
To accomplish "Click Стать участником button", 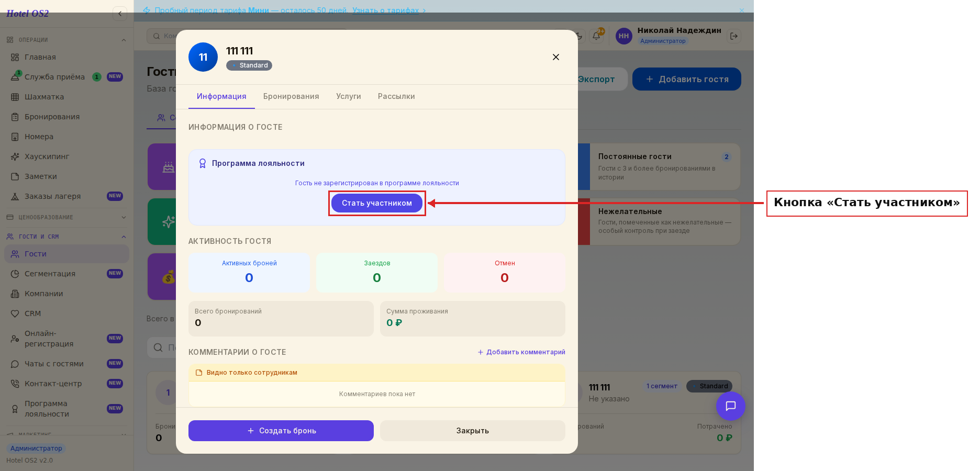I will 377,203.
